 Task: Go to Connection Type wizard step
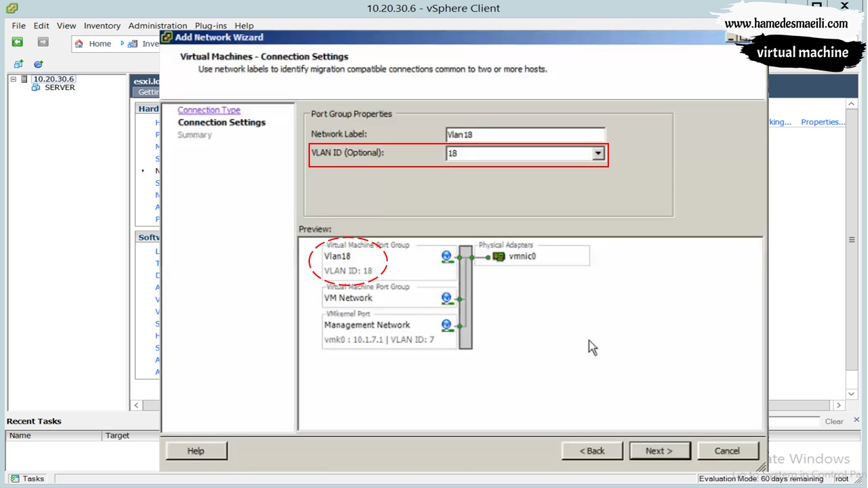click(209, 110)
